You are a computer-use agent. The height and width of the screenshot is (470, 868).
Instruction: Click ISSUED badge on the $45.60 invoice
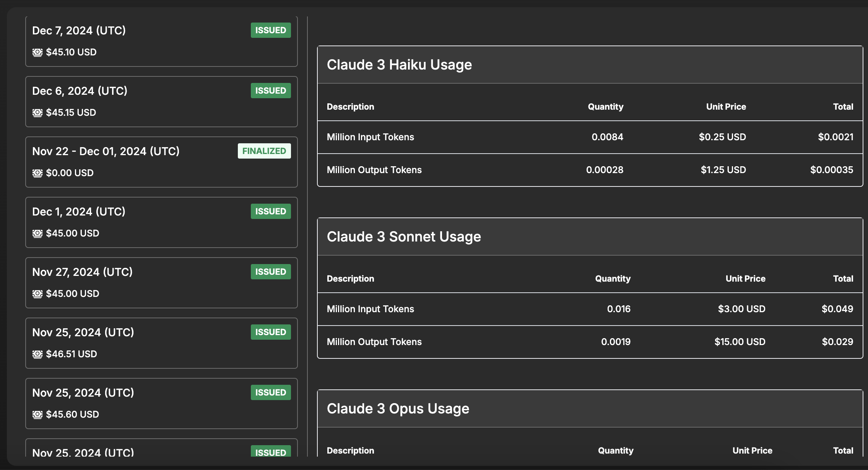click(271, 392)
